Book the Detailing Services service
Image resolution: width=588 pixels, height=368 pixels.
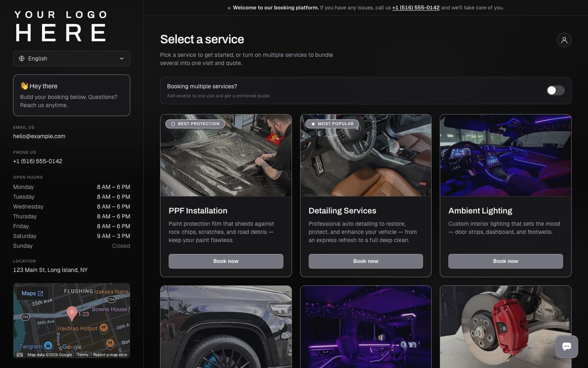pyautogui.click(x=365, y=261)
